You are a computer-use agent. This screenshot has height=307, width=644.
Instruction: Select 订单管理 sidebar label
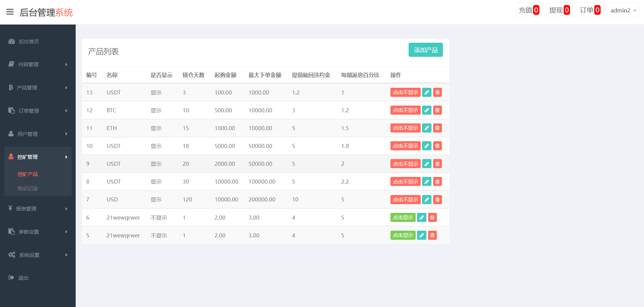29,111
